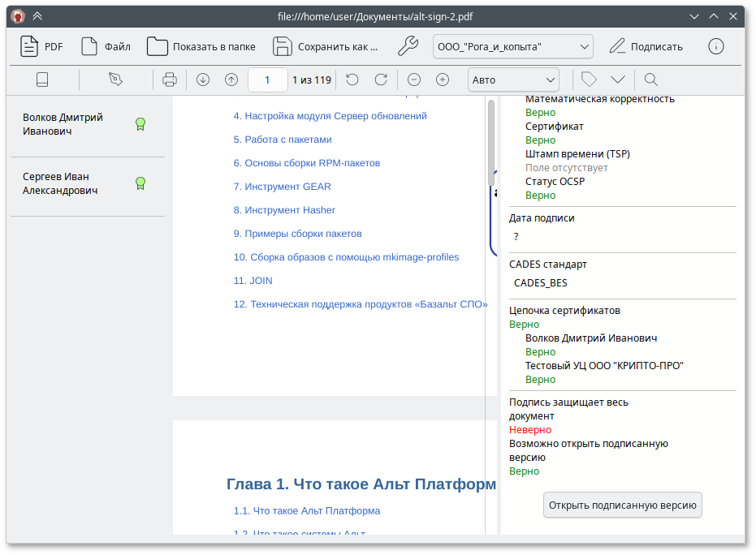Open search with magnifier icon
The width and height of the screenshot is (756, 555).
[x=650, y=80]
